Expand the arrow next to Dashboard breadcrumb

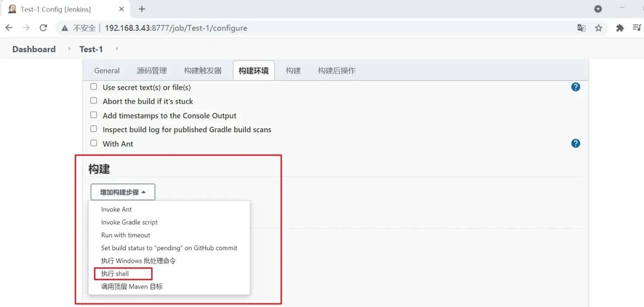[69, 49]
